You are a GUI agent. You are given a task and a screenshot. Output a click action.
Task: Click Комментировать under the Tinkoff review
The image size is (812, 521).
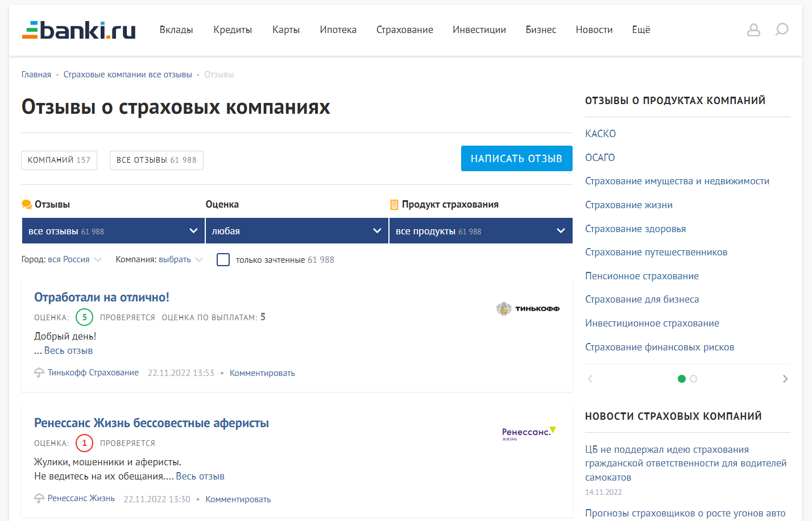click(262, 373)
